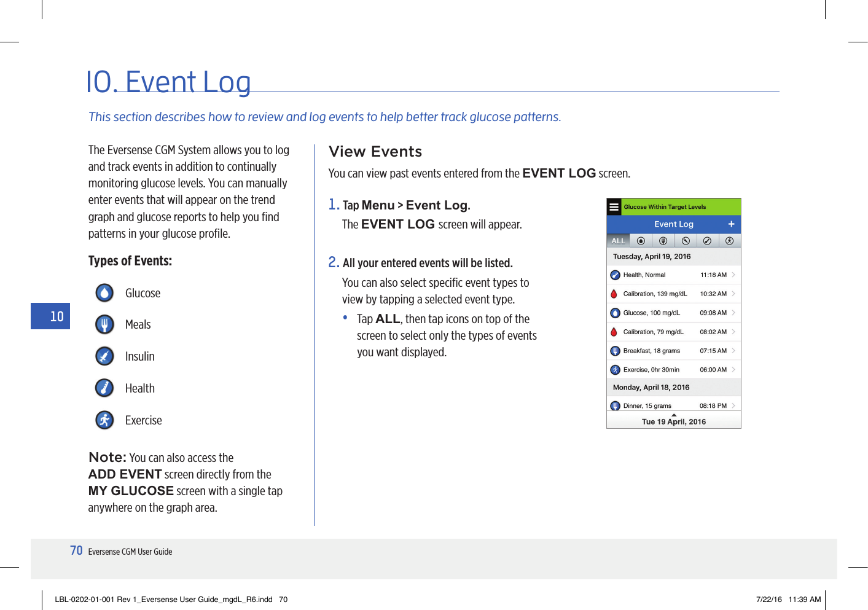The width and height of the screenshot is (868, 610).
Task: Click the Health event type icon
Action: point(105,388)
